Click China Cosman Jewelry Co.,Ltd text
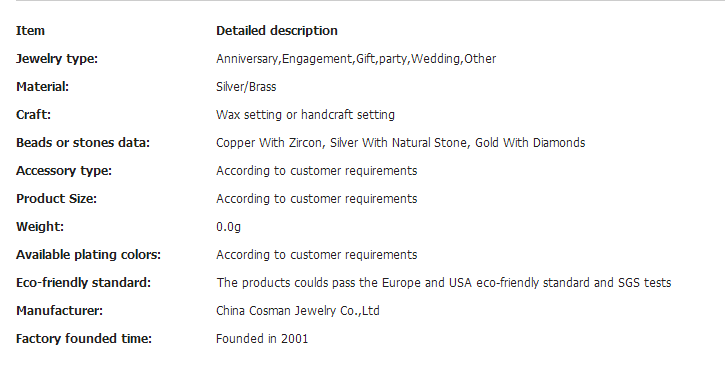The height and width of the screenshot is (385, 725). click(298, 311)
